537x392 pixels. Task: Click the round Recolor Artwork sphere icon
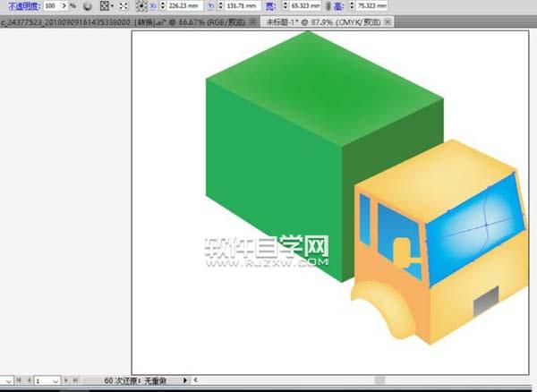point(88,5)
